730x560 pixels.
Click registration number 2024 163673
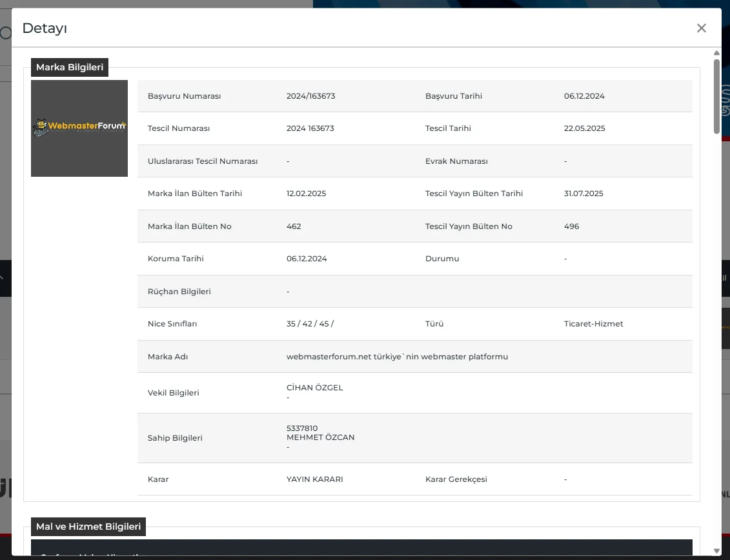[310, 128]
